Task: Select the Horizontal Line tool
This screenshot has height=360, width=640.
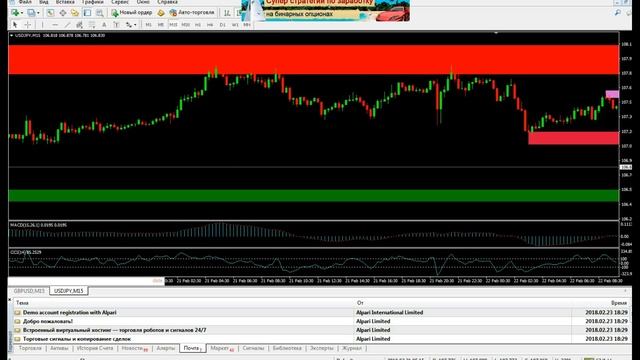Action: pyautogui.click(x=55, y=25)
